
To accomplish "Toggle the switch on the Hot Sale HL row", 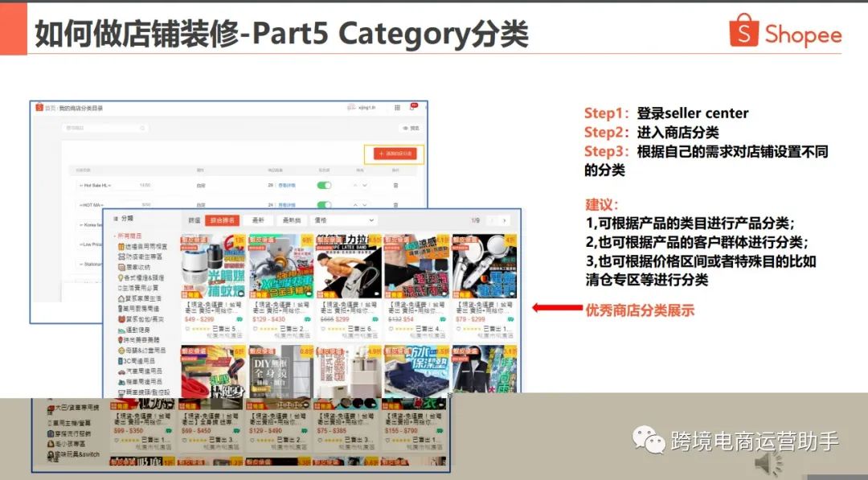I will [322, 184].
